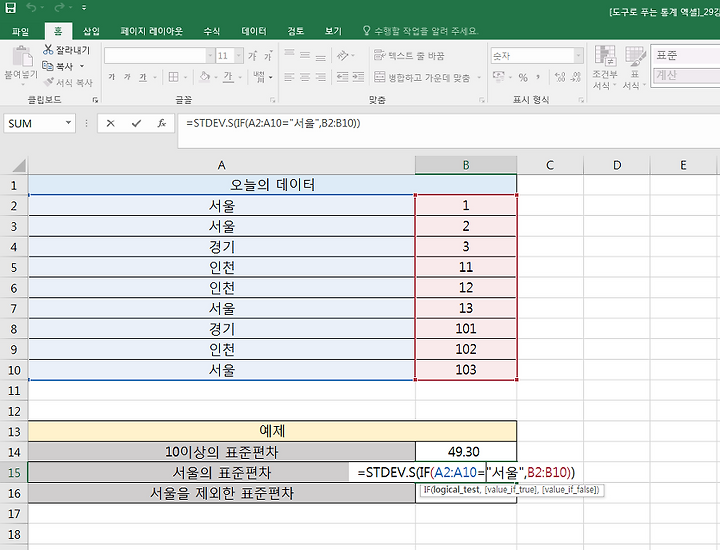720x550 pixels.
Task: Apply accounting number format icon
Action: pos(499,76)
